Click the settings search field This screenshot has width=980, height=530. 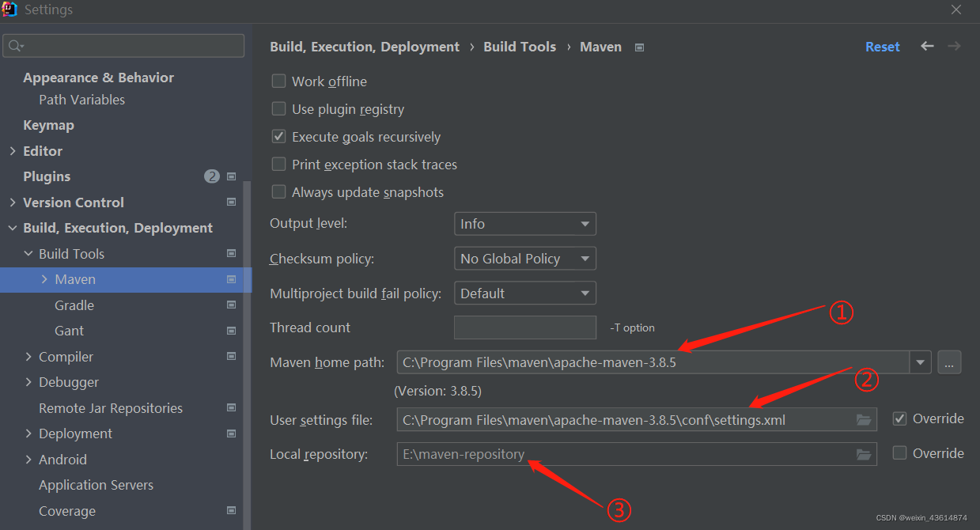(x=123, y=47)
